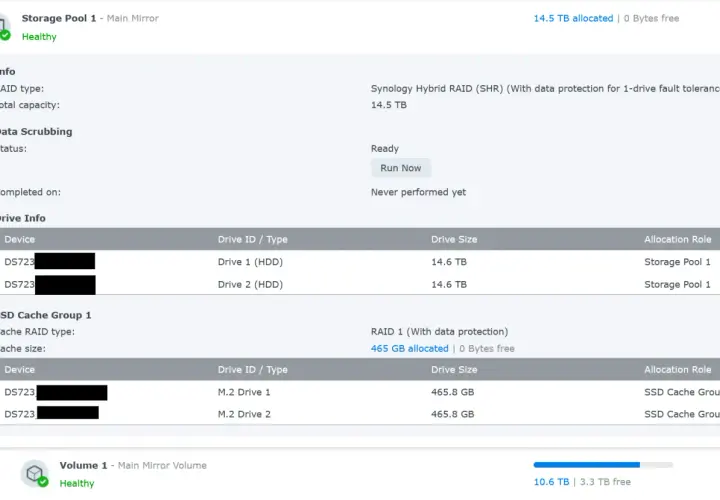The image size is (720, 500).
Task: Click the Volume 1 usage progress bar
Action: pyautogui.click(x=603, y=465)
